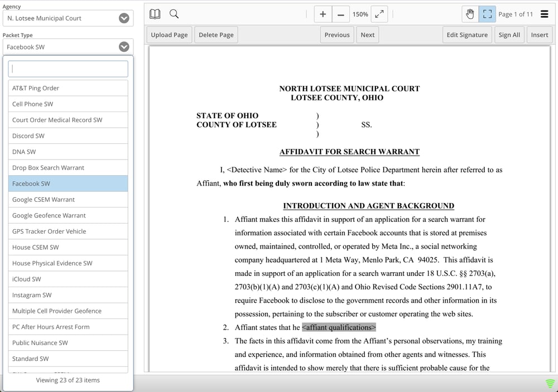
Task: Collapse the Packet Type dropdown arrow
Action: (x=124, y=47)
